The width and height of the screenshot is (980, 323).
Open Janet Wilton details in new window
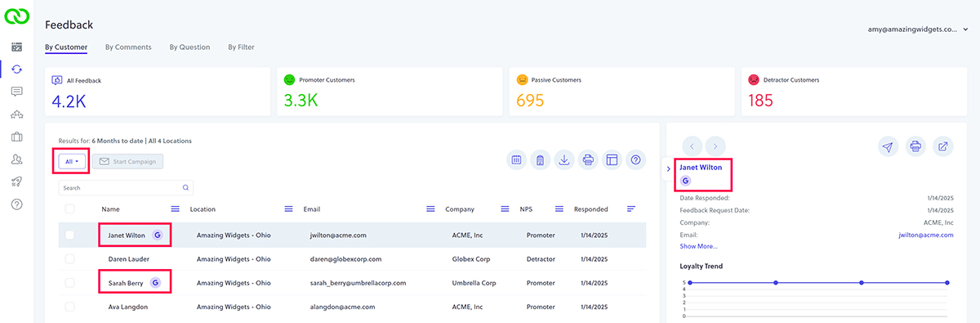[x=943, y=146]
